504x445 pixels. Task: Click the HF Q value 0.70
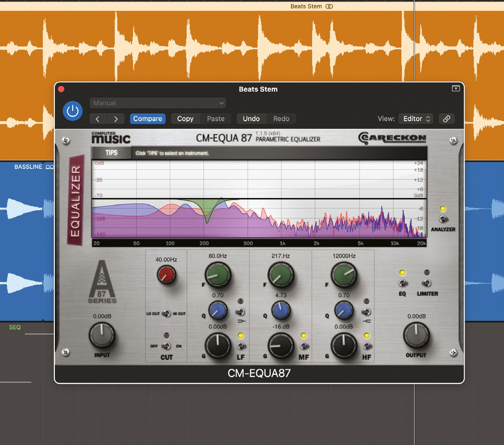pos(344,295)
